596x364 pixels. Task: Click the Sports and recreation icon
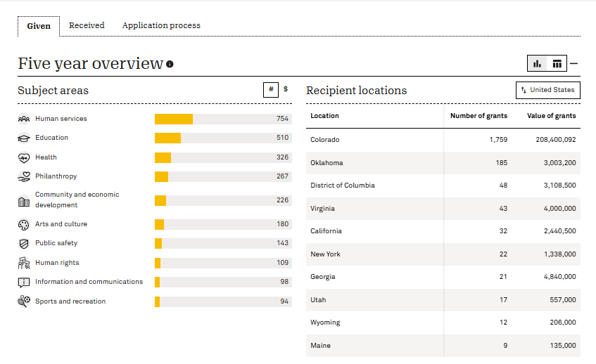[24, 301]
